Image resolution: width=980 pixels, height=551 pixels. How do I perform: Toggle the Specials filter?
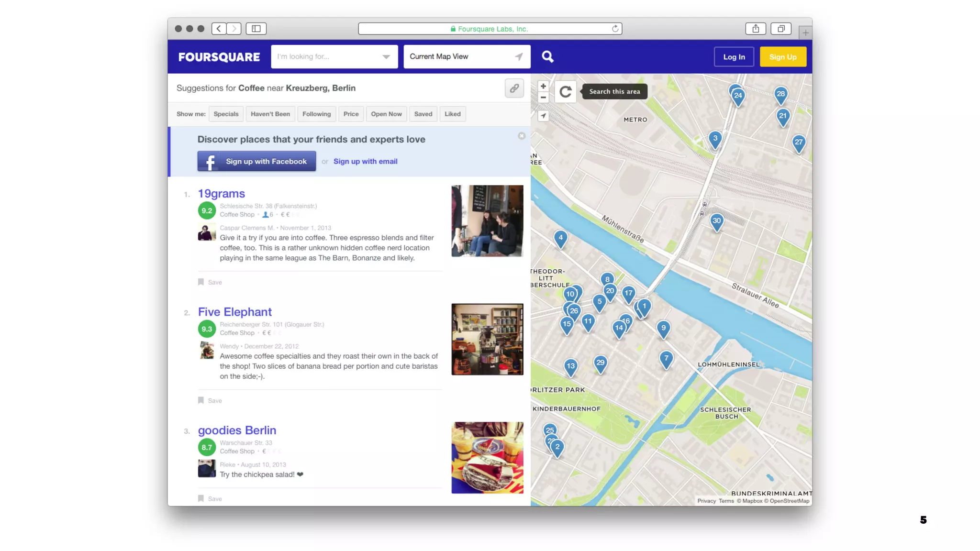(226, 114)
